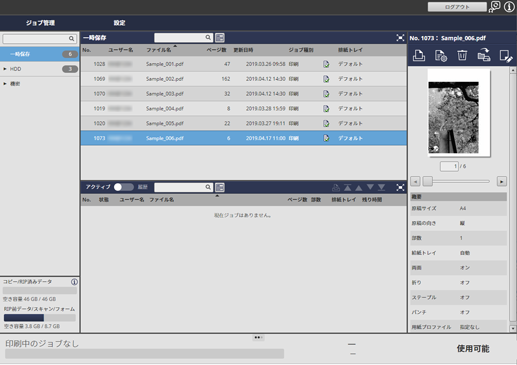Screen dimensions: 517x365
Task: Select the Sample_003.pdf file name
Action: (165, 94)
